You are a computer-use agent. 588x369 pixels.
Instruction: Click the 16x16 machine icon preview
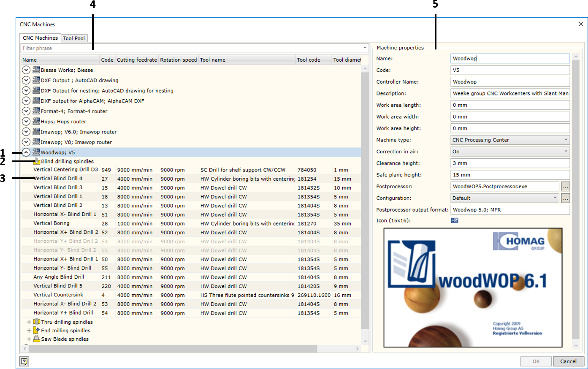(x=455, y=220)
